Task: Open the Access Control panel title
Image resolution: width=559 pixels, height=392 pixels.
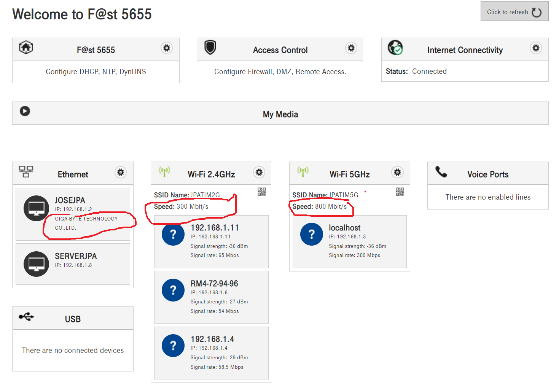Action: pyautogui.click(x=280, y=50)
